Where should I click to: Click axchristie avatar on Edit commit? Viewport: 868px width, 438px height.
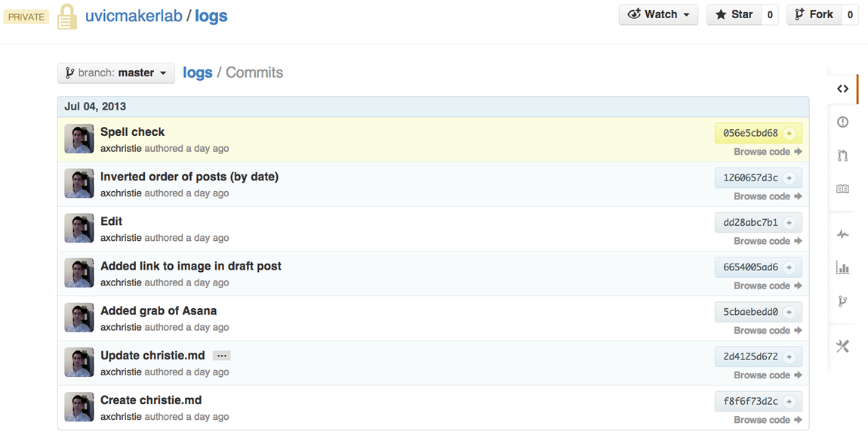click(79, 229)
